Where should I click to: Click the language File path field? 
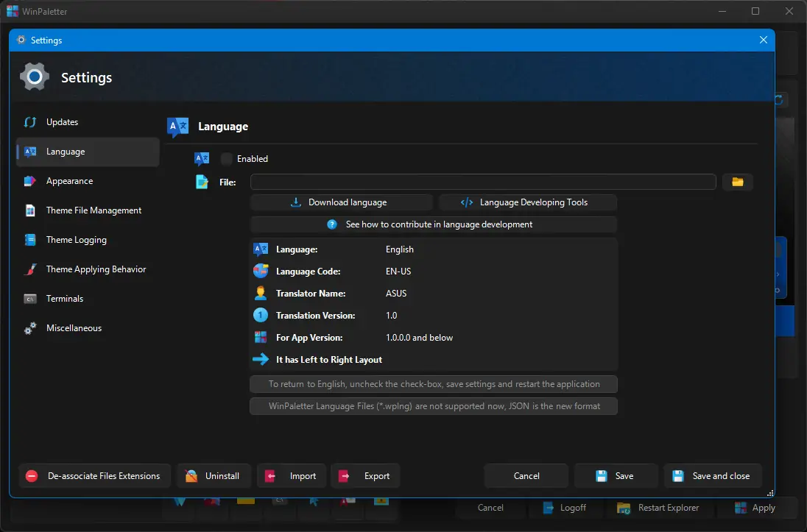(x=482, y=182)
